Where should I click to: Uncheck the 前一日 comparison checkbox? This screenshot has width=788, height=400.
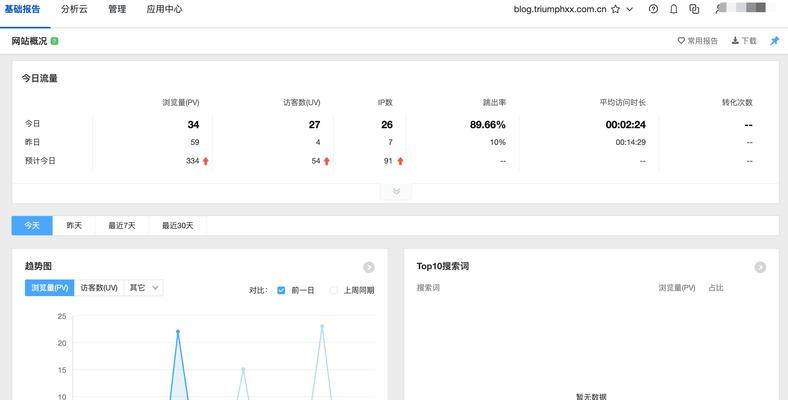click(x=281, y=290)
